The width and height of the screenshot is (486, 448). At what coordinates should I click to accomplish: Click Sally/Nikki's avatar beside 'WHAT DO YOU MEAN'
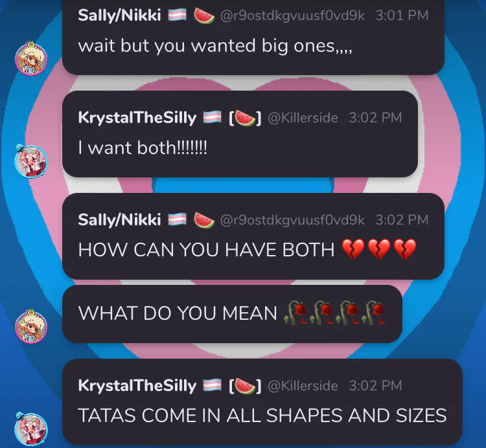pos(31,326)
